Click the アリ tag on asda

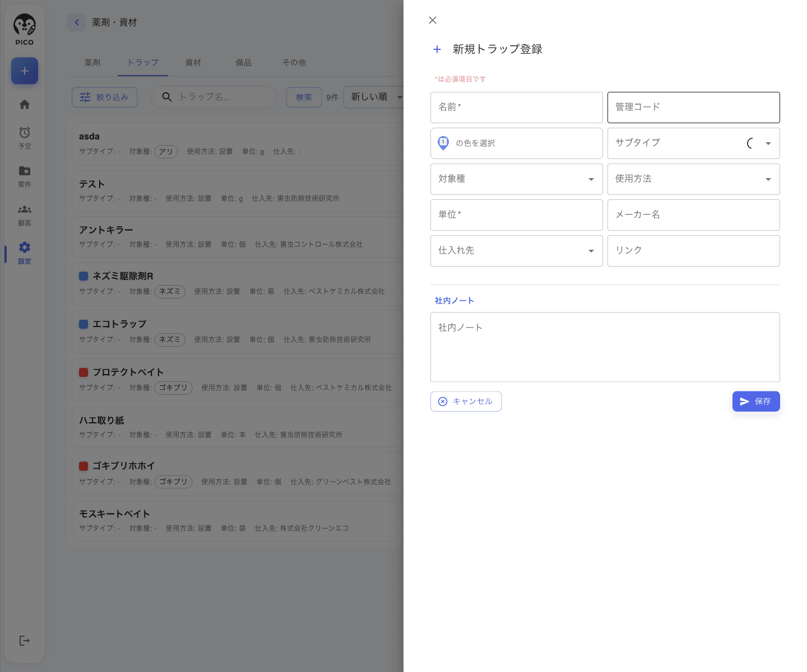click(x=166, y=152)
